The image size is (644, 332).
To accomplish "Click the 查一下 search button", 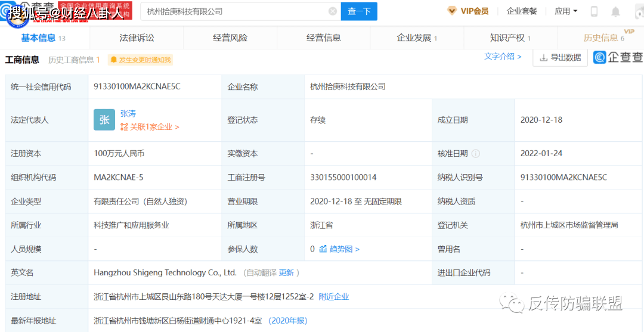I will point(359,11).
